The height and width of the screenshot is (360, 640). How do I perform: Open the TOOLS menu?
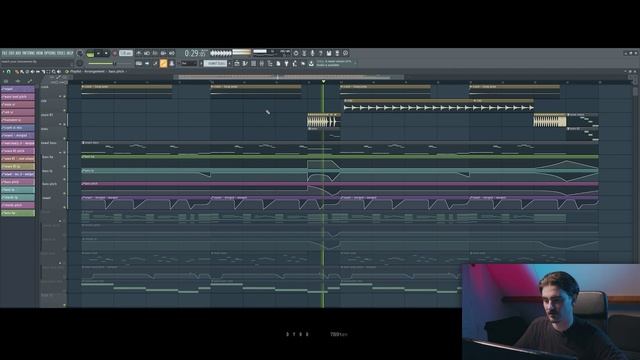(61, 53)
